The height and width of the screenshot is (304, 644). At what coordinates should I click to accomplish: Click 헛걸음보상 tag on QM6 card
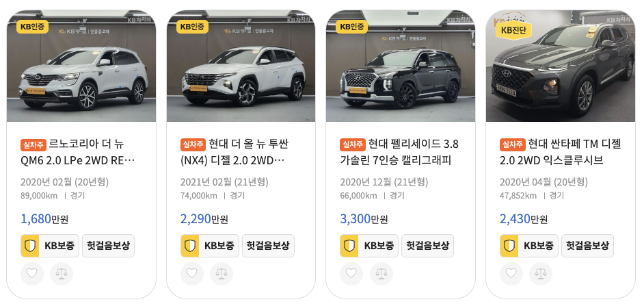[109, 246]
